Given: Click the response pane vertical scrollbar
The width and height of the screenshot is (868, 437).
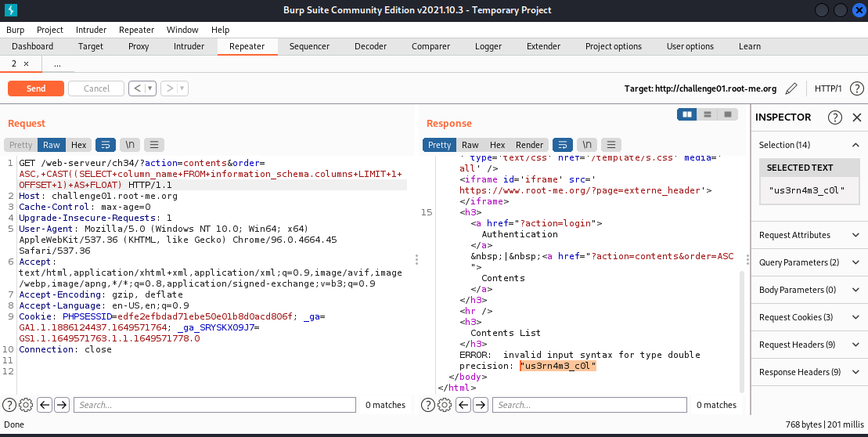Looking at the screenshot, I should tap(741, 331).
